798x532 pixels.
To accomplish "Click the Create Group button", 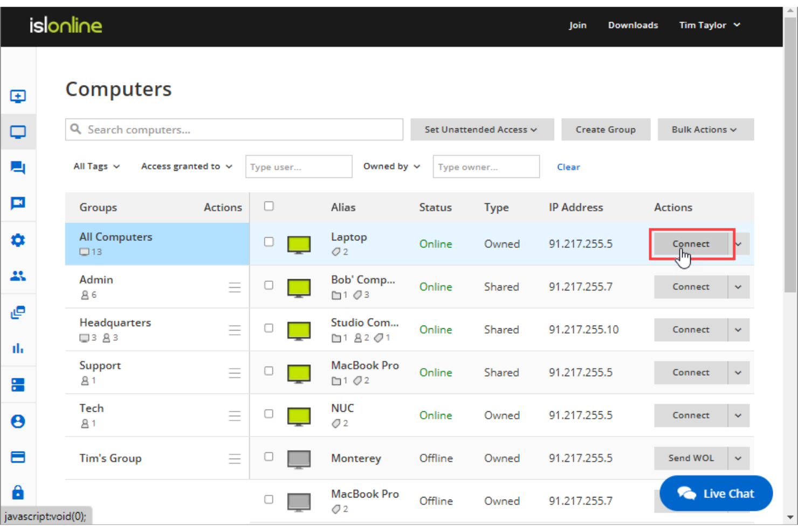I will pyautogui.click(x=606, y=129).
